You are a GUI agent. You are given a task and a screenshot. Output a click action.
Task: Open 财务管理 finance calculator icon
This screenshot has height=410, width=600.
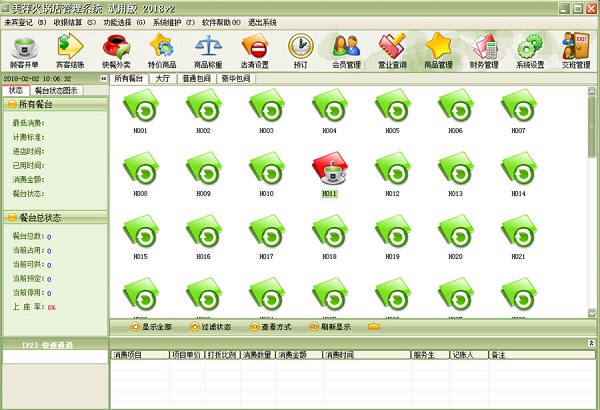(484, 51)
